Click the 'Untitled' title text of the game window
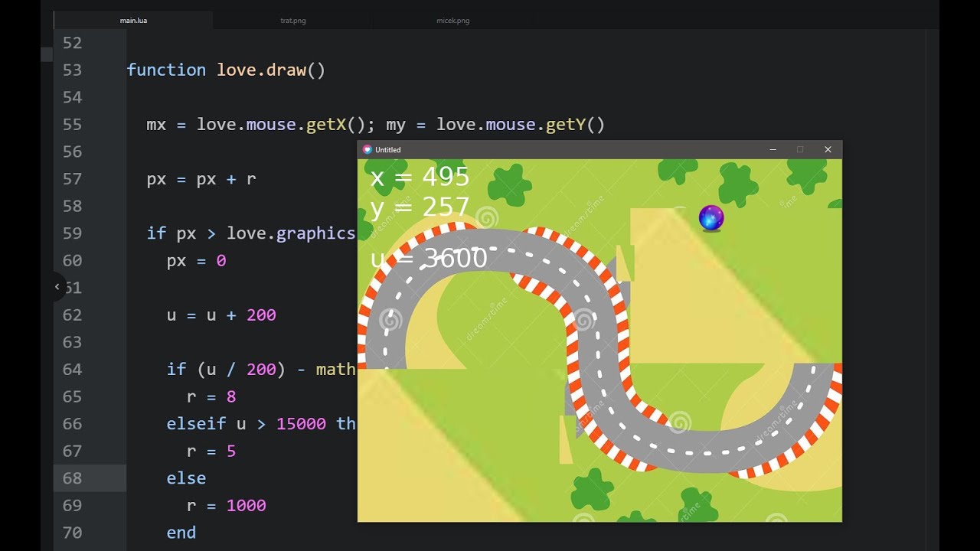Viewport: 980px width, 551px height. click(x=388, y=150)
